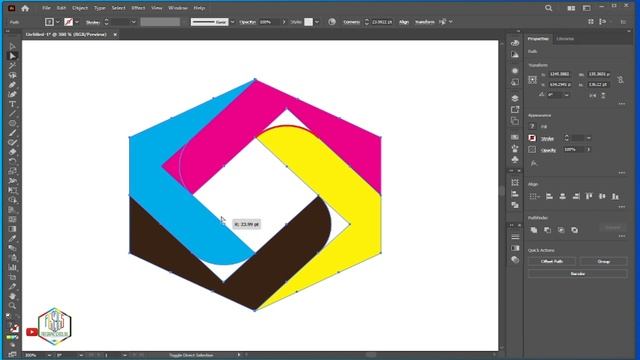Pick the Type tool
Image resolution: width=640 pixels, height=360 pixels.
tap(13, 104)
